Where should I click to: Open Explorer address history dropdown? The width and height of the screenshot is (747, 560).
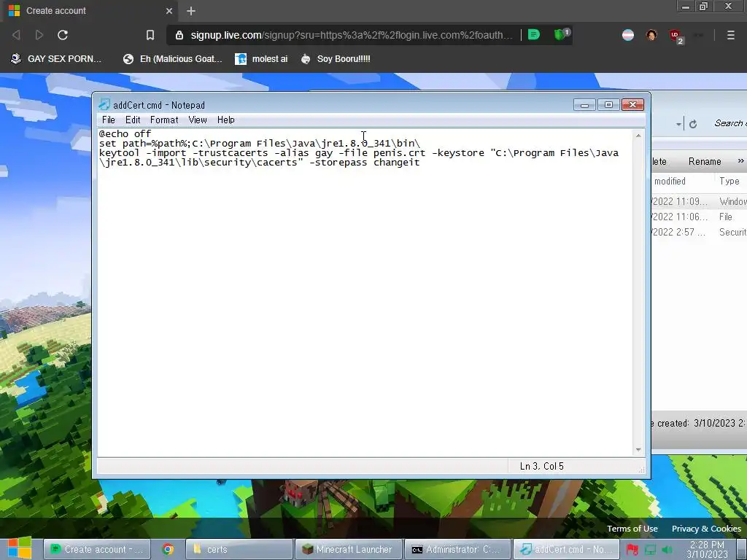pyautogui.click(x=678, y=124)
